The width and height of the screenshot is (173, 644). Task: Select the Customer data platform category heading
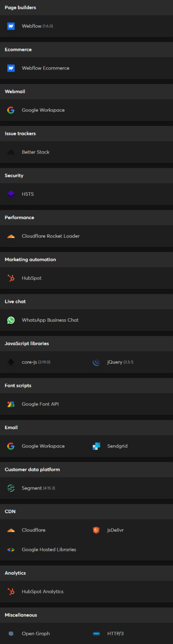(32, 469)
